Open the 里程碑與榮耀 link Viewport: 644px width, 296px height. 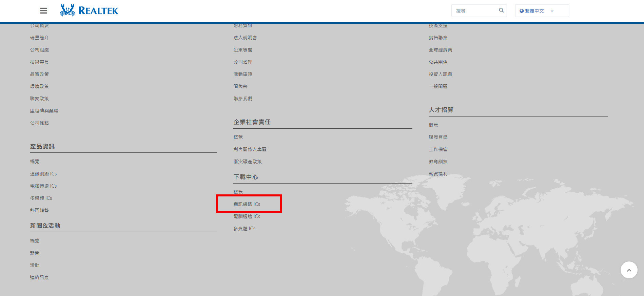[44, 111]
